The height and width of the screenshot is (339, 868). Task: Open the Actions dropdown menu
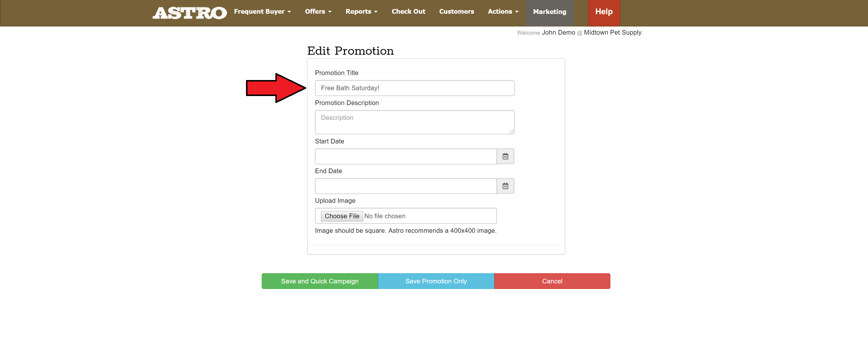coord(503,11)
